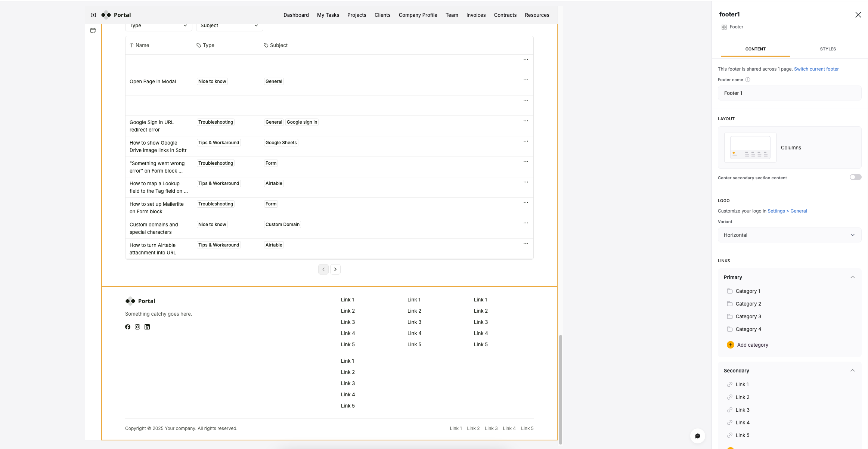Click the Footer name info icon
Screen dimensions: 868x449
pos(748,80)
